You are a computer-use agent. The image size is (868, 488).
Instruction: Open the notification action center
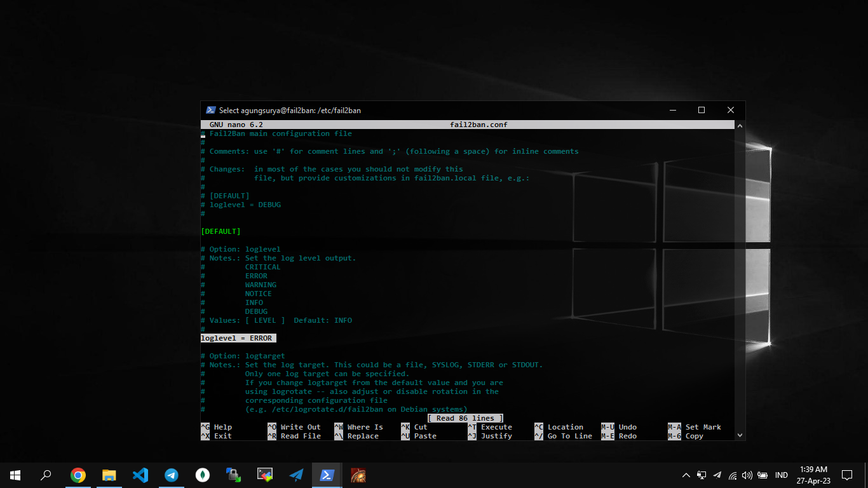click(x=846, y=475)
